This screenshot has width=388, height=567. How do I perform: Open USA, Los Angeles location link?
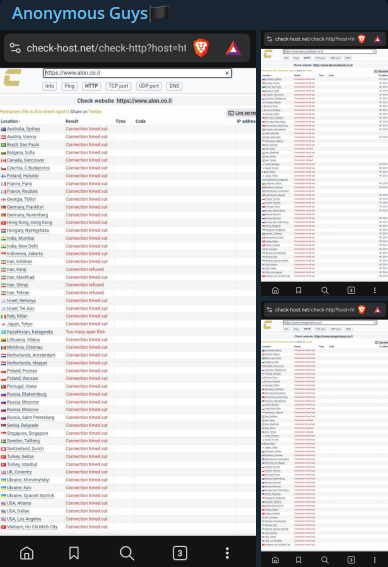point(24,519)
